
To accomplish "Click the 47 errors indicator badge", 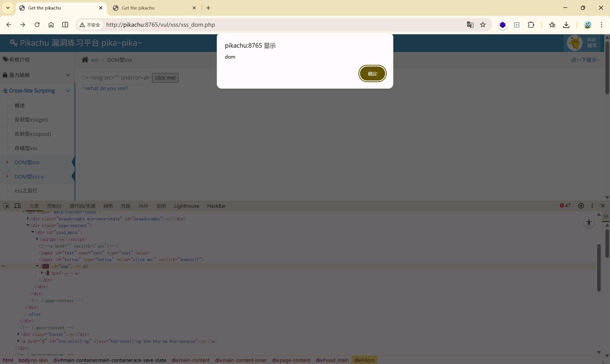I will 565,206.
